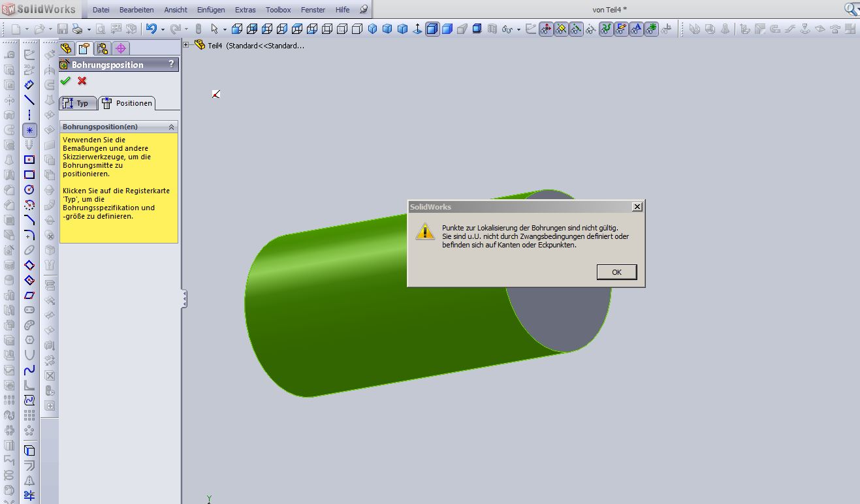Image resolution: width=860 pixels, height=504 pixels.
Task: Click the Undo arrow icon
Action: point(151,29)
